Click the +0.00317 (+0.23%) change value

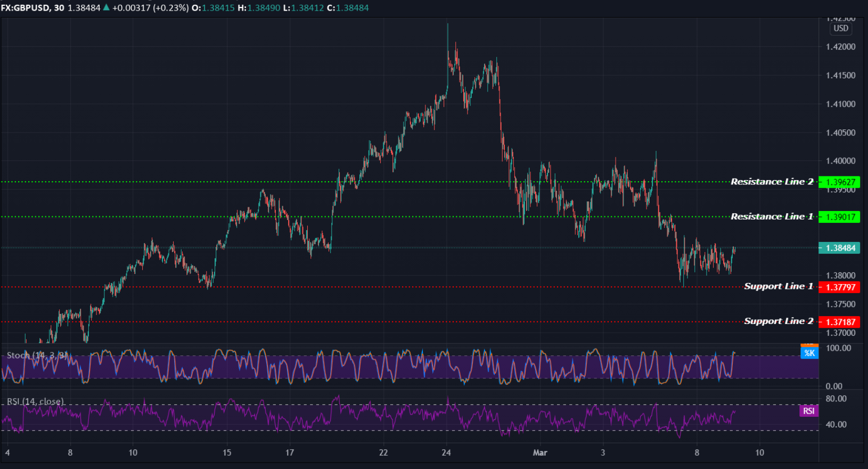[x=150, y=8]
